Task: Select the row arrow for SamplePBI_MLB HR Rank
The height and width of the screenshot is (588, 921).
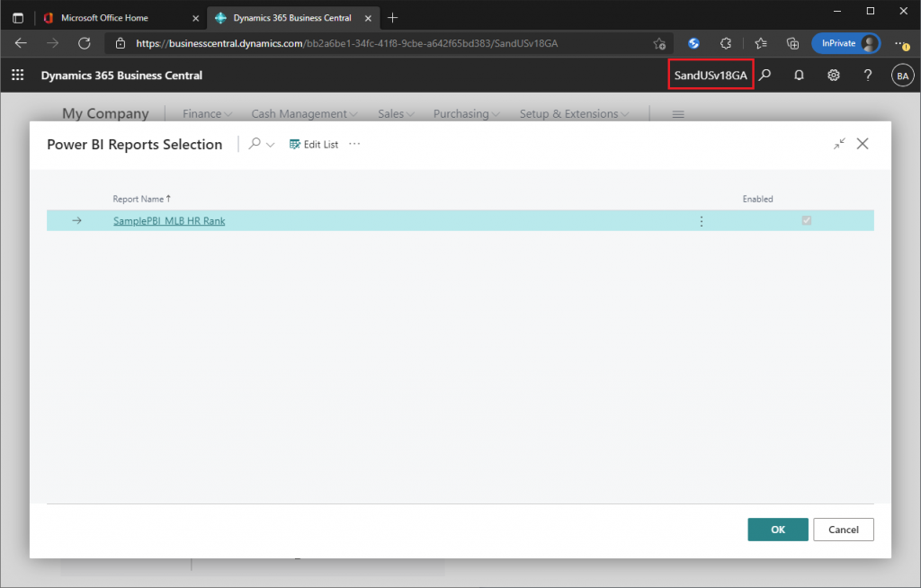Action: coord(77,221)
